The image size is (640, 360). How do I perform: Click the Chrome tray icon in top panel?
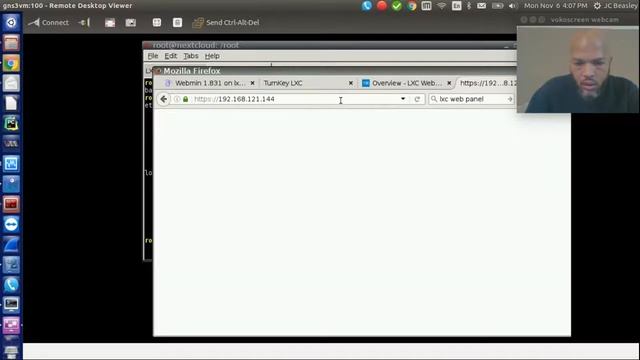coord(411,6)
